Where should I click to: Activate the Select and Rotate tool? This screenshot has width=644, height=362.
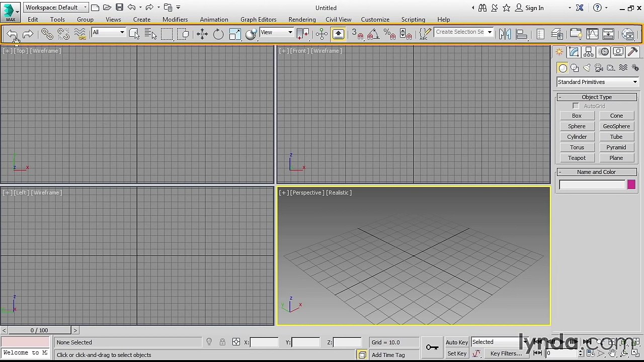pos(218,34)
